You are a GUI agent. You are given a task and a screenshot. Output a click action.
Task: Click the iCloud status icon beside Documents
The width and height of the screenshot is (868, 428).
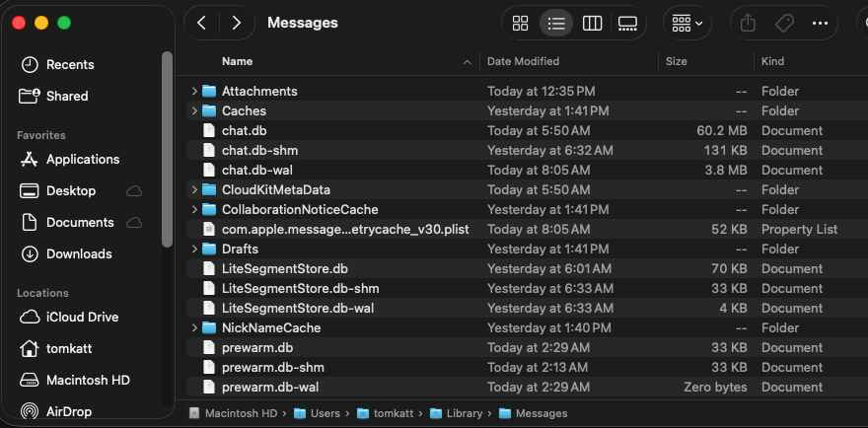[134, 223]
